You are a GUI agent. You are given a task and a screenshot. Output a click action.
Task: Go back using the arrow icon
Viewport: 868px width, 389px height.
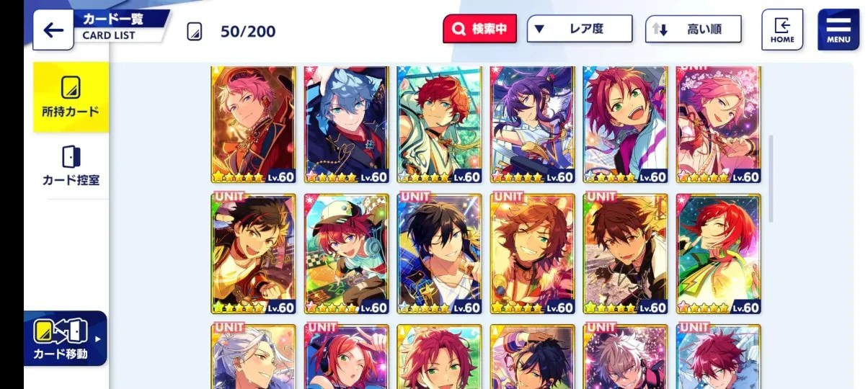53,30
